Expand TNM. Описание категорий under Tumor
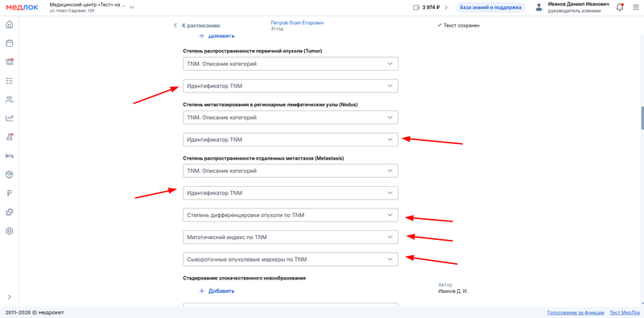Screen dimensions: 644x318 (291, 64)
